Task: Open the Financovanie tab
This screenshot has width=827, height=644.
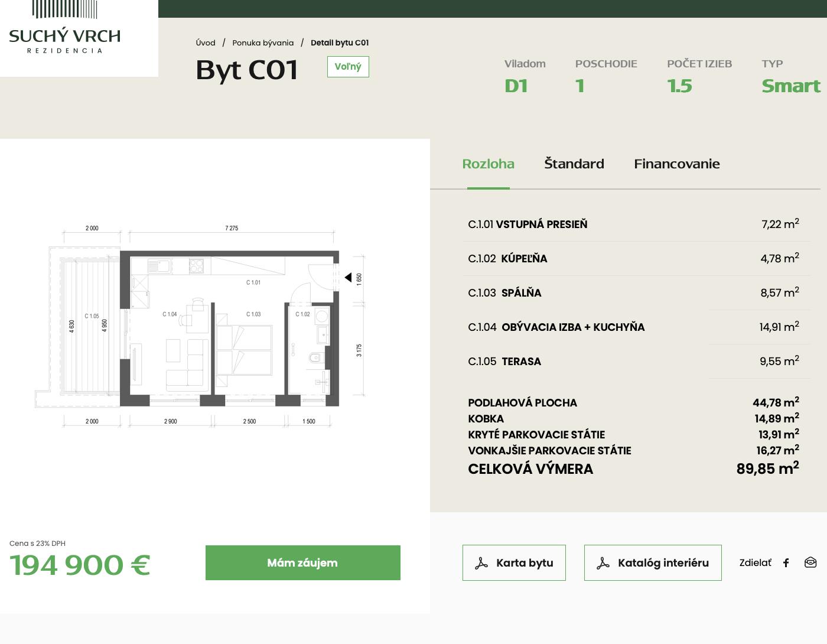Action: (x=676, y=164)
